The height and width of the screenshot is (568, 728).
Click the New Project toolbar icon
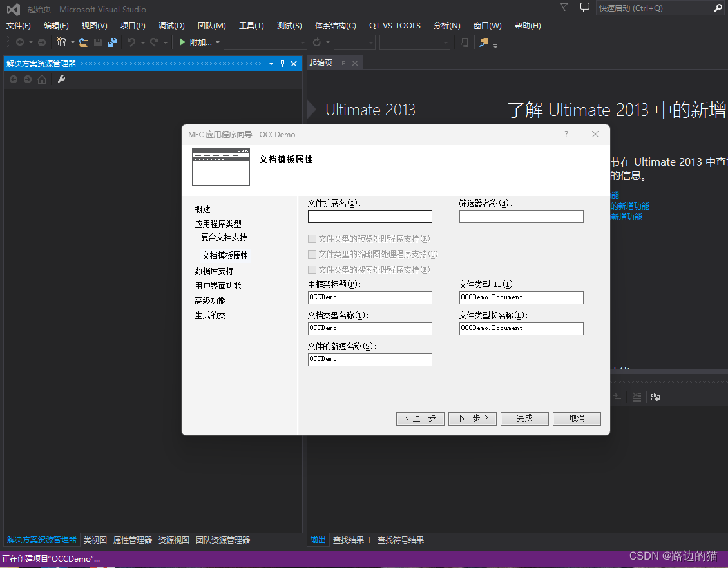(61, 43)
